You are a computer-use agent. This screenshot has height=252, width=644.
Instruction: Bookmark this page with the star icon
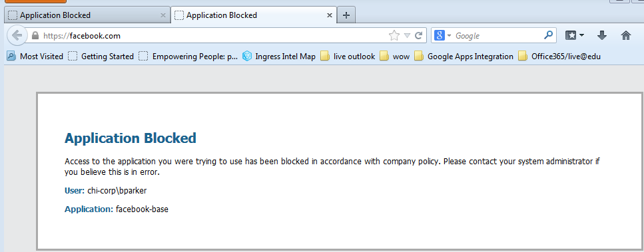click(x=394, y=36)
